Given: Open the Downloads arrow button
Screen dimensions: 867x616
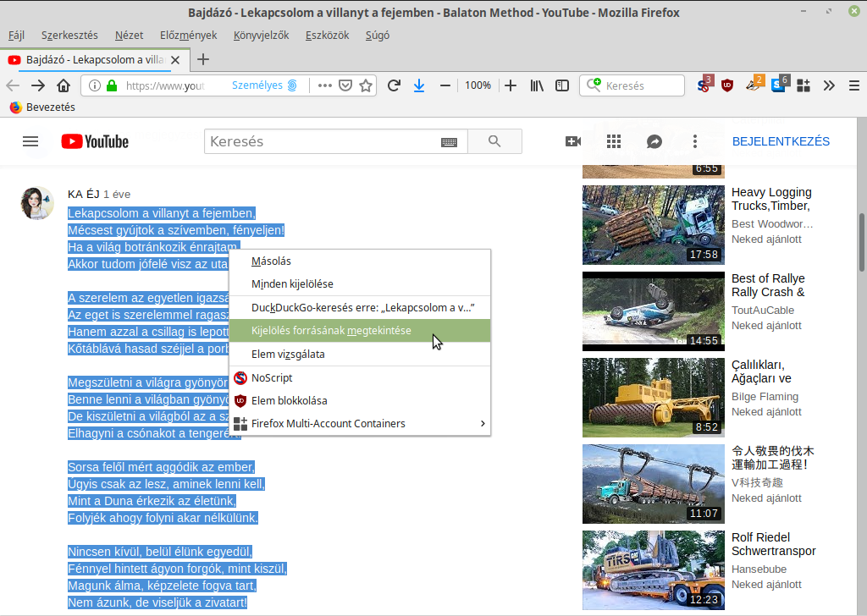Looking at the screenshot, I should coord(419,85).
